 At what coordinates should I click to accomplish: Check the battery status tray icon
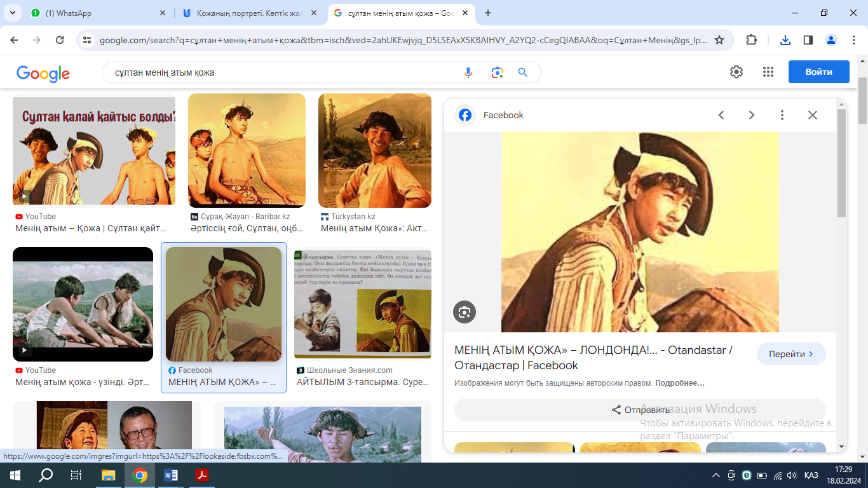pos(761,475)
